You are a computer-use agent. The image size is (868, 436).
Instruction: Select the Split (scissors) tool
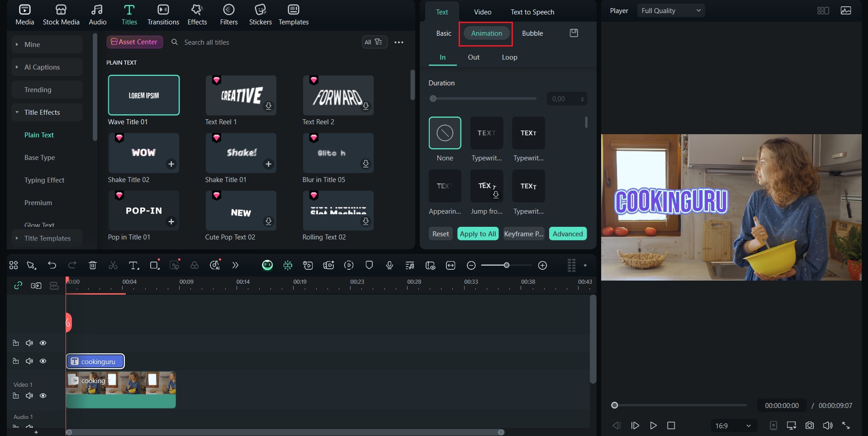[x=113, y=265]
